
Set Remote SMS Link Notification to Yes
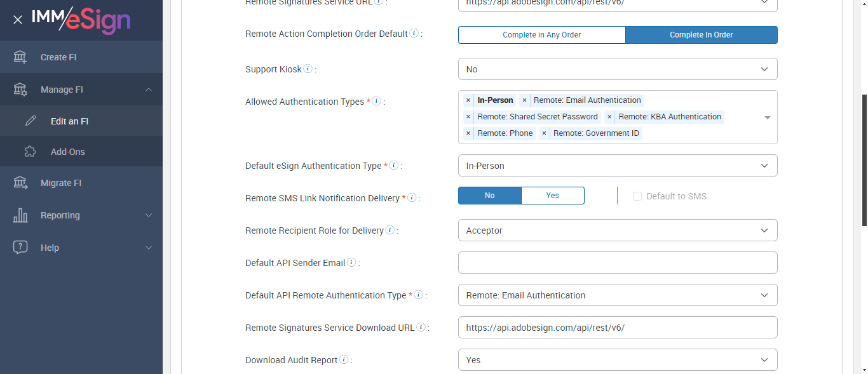tap(552, 196)
